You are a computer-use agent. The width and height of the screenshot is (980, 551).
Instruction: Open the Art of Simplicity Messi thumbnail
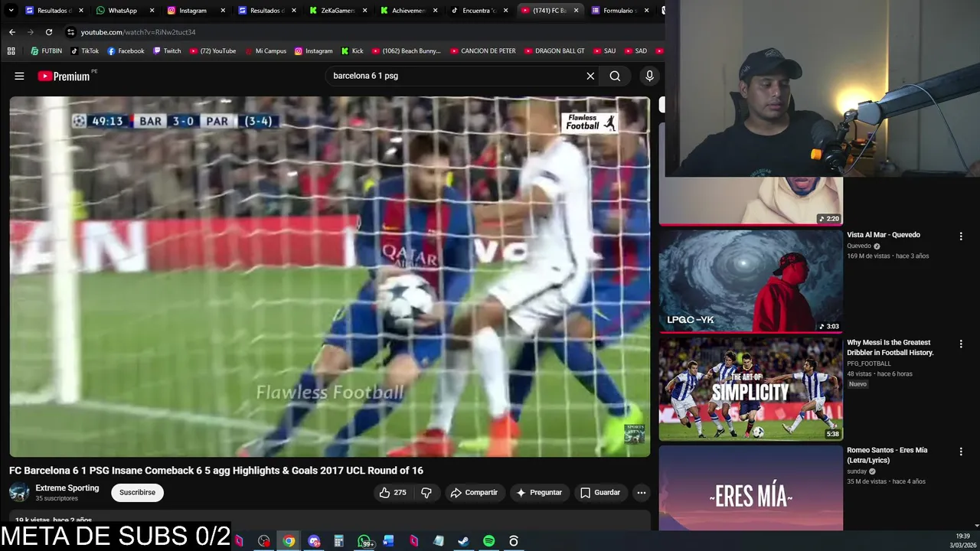(x=750, y=389)
